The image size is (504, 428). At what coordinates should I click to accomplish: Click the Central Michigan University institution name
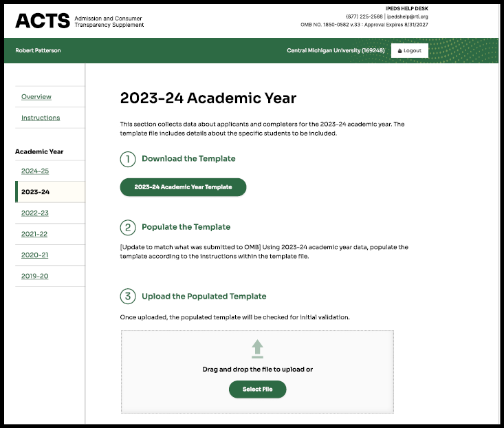[336, 51]
